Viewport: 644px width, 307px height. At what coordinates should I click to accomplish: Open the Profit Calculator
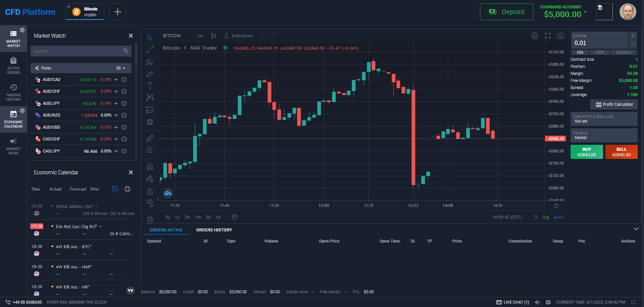pos(614,104)
